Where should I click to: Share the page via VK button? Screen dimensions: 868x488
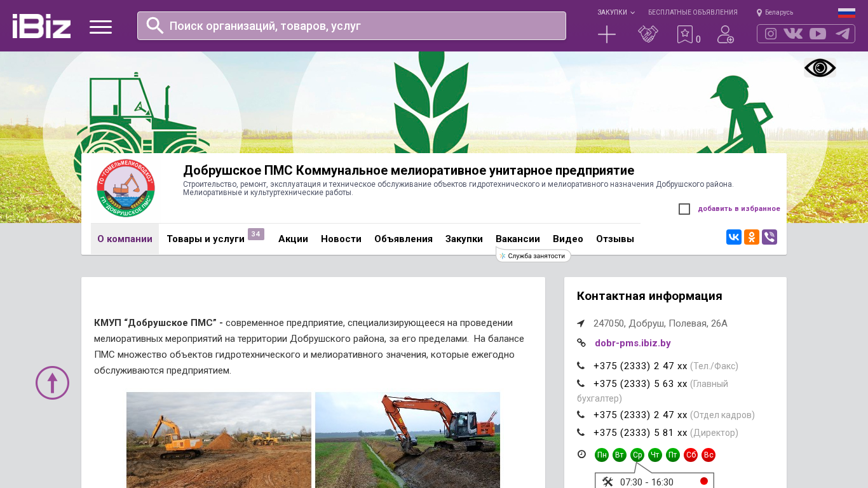734,237
